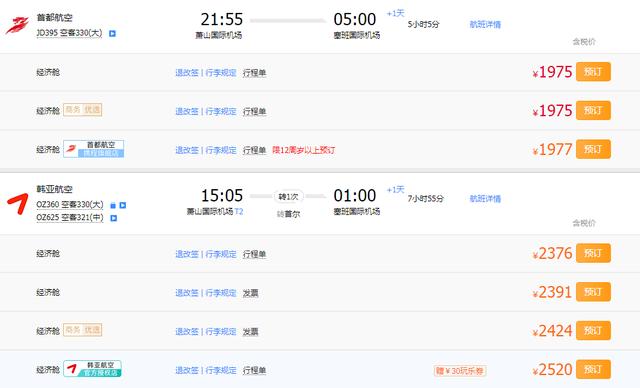The width and height of the screenshot is (640, 388).
Task: Click 行程单 in the ¥2520 row
Action: click(x=254, y=370)
